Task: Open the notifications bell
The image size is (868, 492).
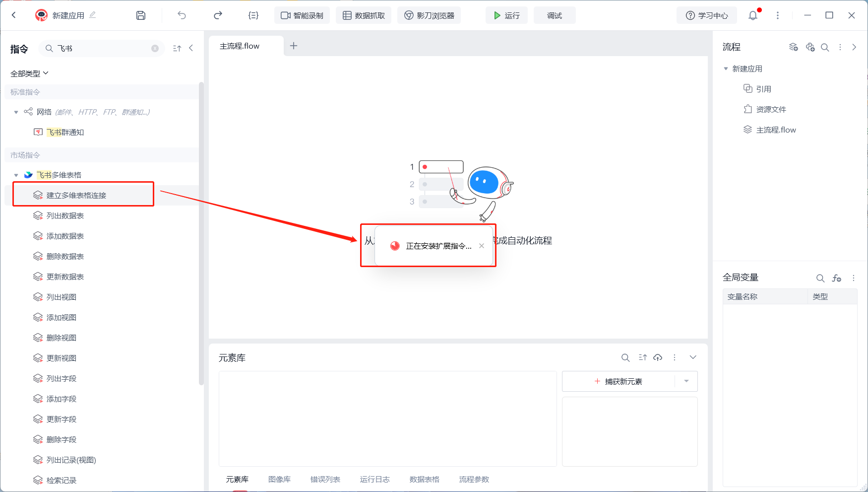Action: [x=753, y=15]
